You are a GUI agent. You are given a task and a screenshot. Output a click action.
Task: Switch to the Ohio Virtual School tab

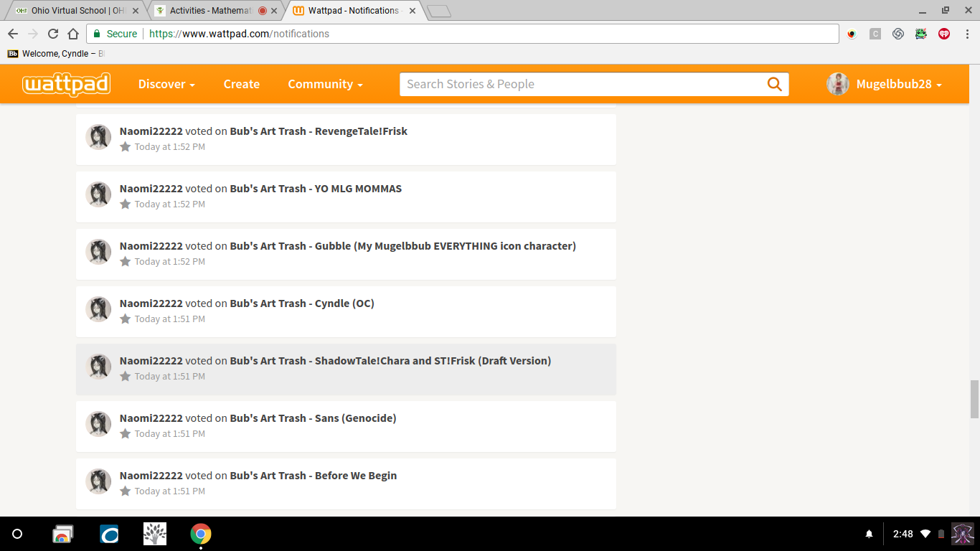point(70,11)
